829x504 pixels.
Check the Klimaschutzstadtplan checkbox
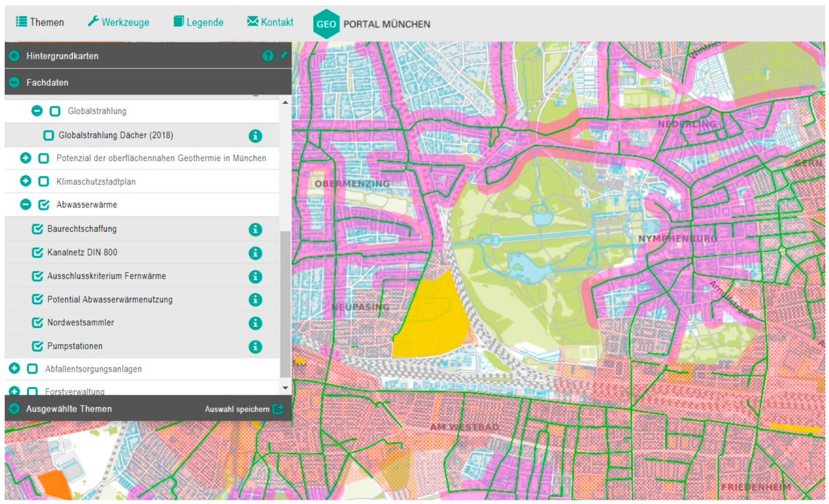(x=44, y=182)
